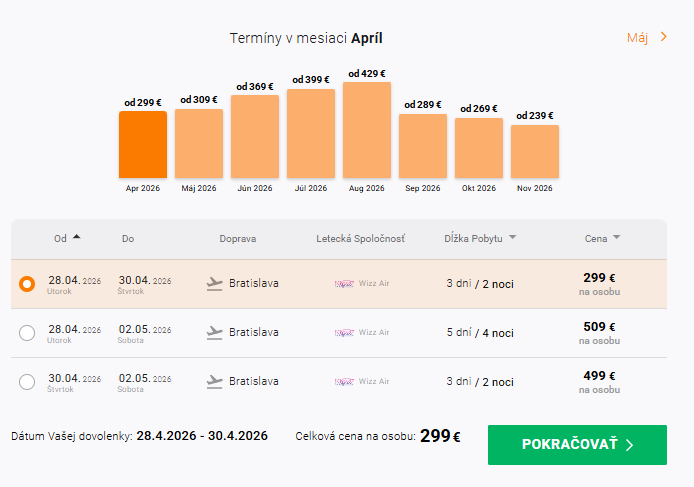Viewport: 694px width, 487px height.
Task: Select the 28.04.–02.05. trip radio button
Action: click(x=27, y=333)
